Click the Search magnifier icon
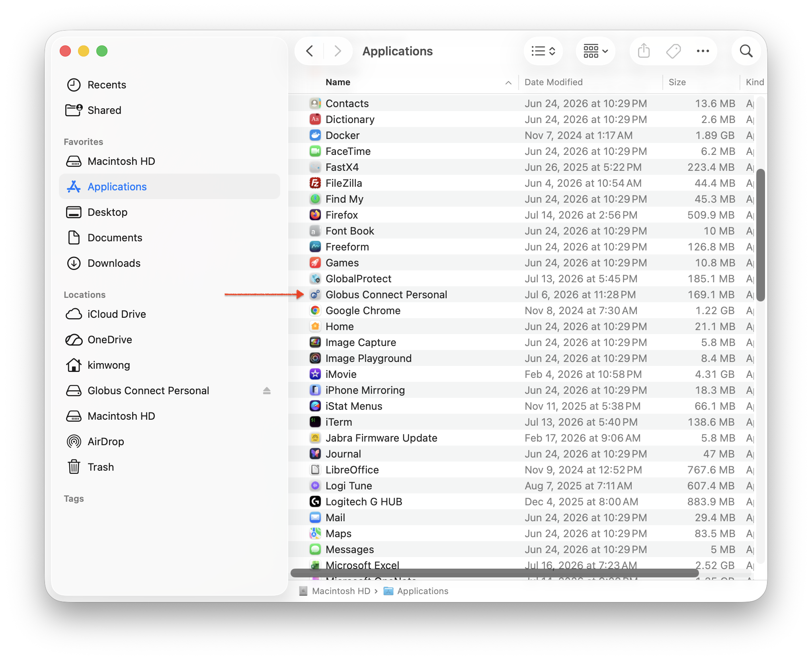The width and height of the screenshot is (812, 661). click(x=746, y=51)
